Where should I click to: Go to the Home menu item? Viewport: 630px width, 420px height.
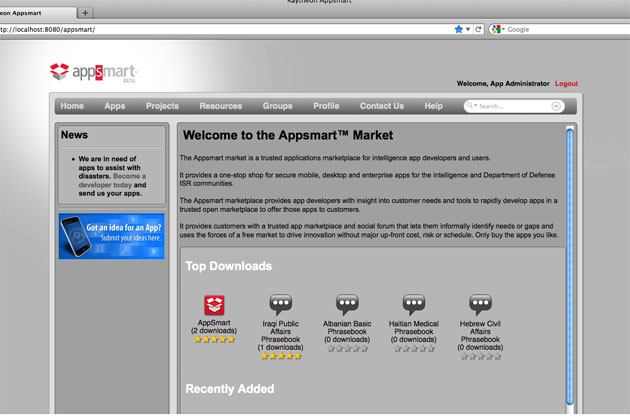coord(72,106)
